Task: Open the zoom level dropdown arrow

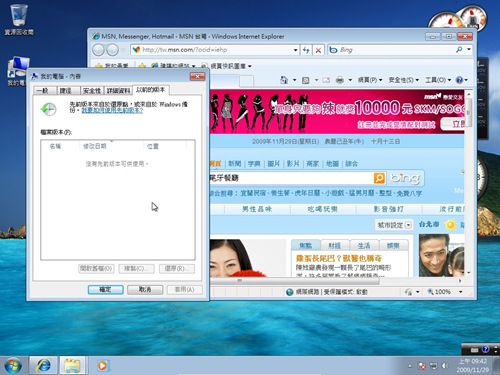Action: (x=461, y=292)
